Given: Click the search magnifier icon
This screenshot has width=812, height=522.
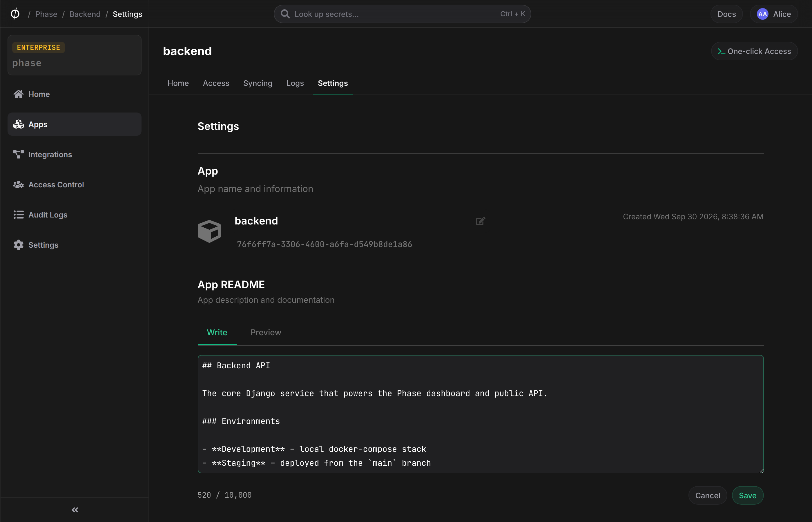Looking at the screenshot, I should pyautogui.click(x=285, y=14).
